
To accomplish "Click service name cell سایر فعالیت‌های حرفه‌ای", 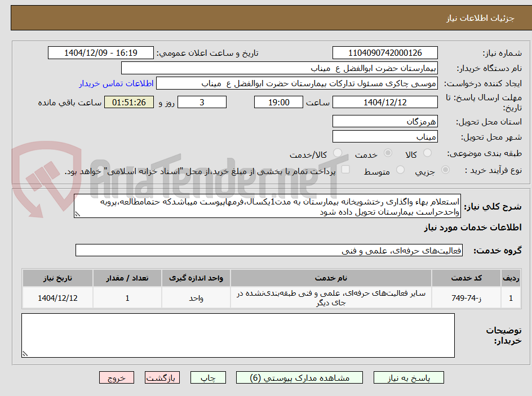I will [x=331, y=298].
